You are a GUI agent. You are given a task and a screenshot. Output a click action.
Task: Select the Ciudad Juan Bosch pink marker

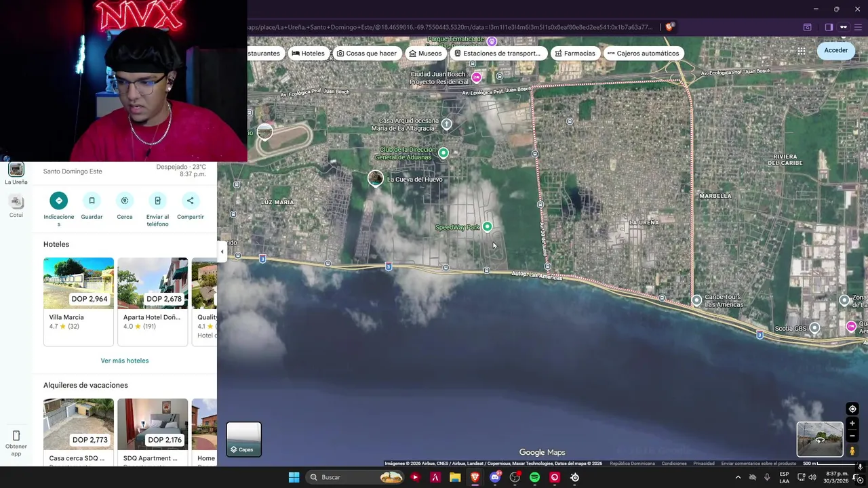point(476,77)
